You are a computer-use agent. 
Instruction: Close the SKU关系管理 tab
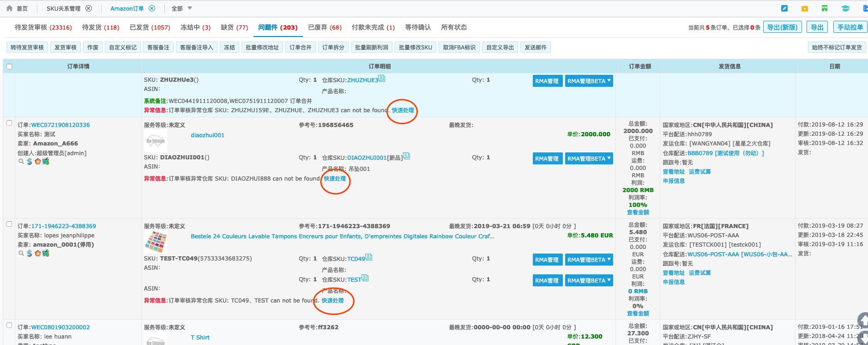coord(89,8)
